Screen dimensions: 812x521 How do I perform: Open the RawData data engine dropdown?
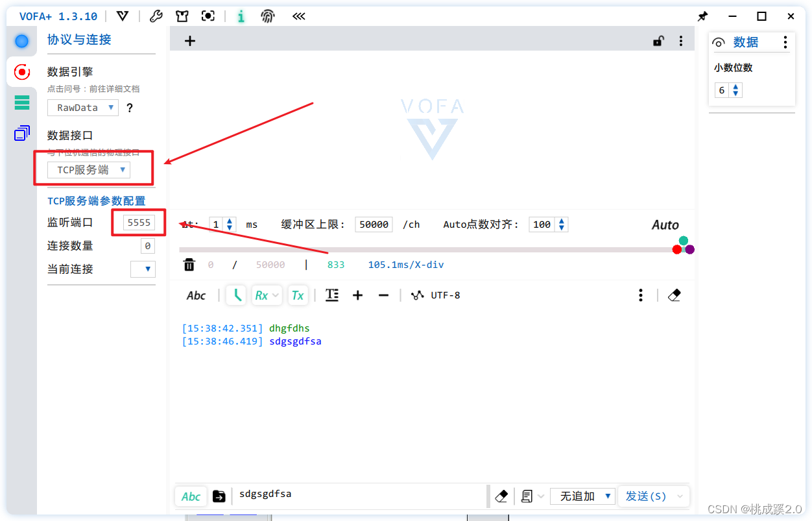(x=82, y=108)
